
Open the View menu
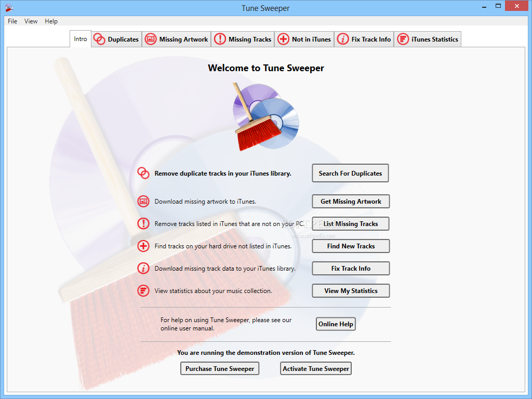click(x=31, y=21)
